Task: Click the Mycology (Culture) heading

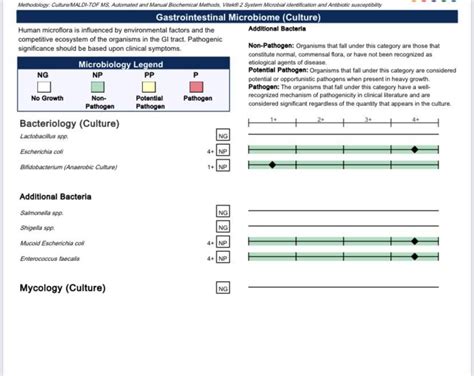Action: coord(63,288)
